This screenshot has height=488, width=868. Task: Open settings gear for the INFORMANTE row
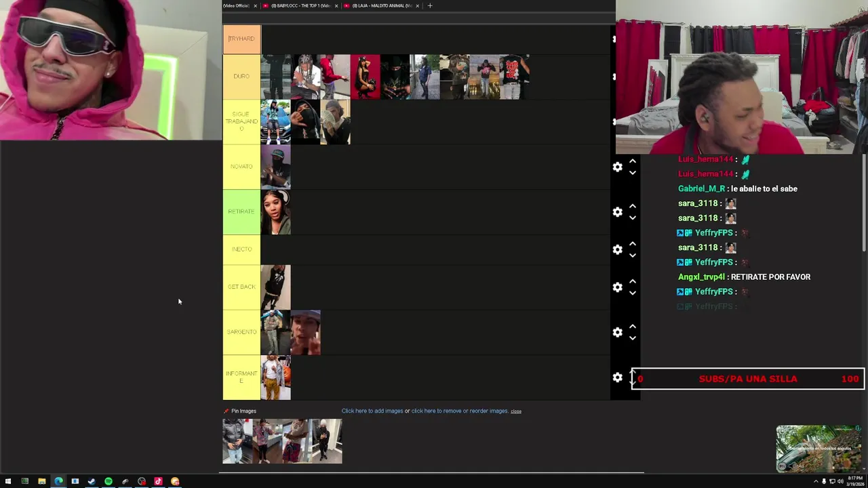tap(617, 378)
